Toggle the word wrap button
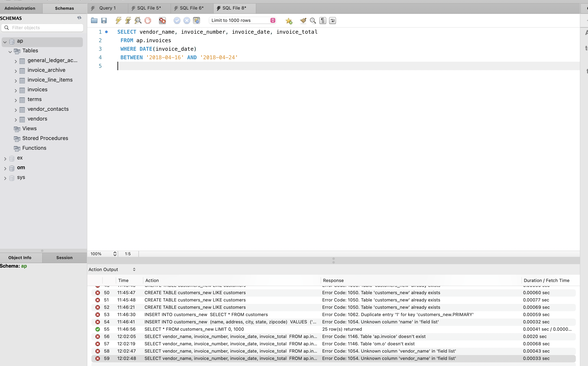588x366 pixels. 333,20
